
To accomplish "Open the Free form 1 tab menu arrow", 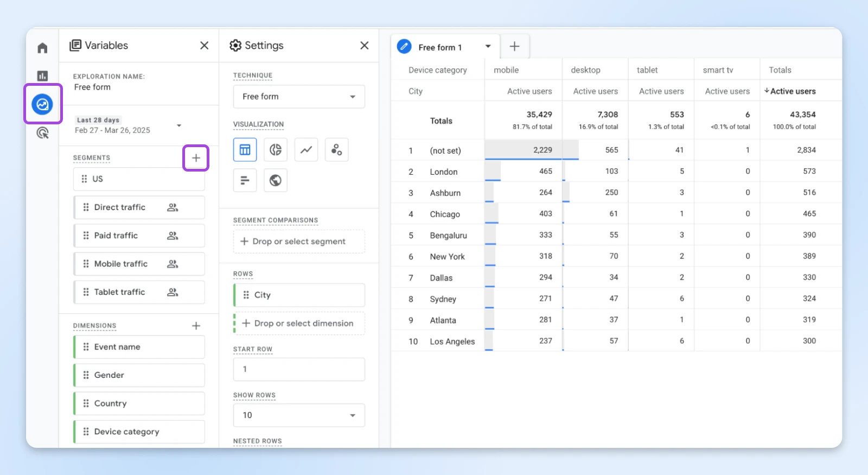I will tap(488, 47).
